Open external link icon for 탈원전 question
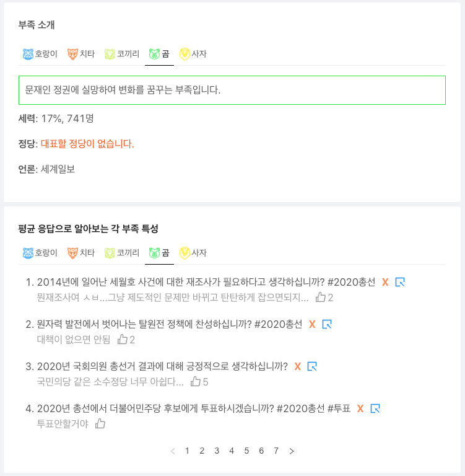The image size is (465, 476). click(x=327, y=324)
